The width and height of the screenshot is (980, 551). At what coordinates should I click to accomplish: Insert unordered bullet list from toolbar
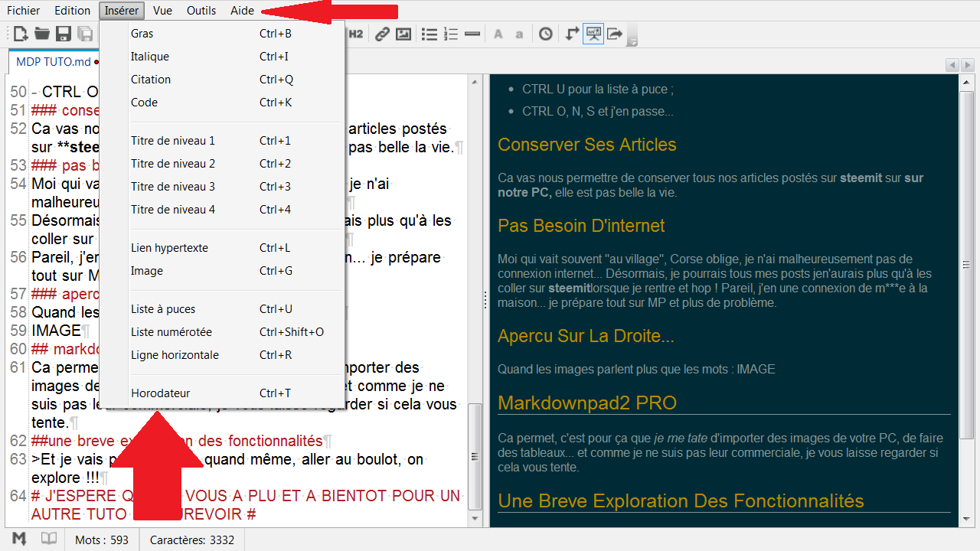[x=430, y=34]
